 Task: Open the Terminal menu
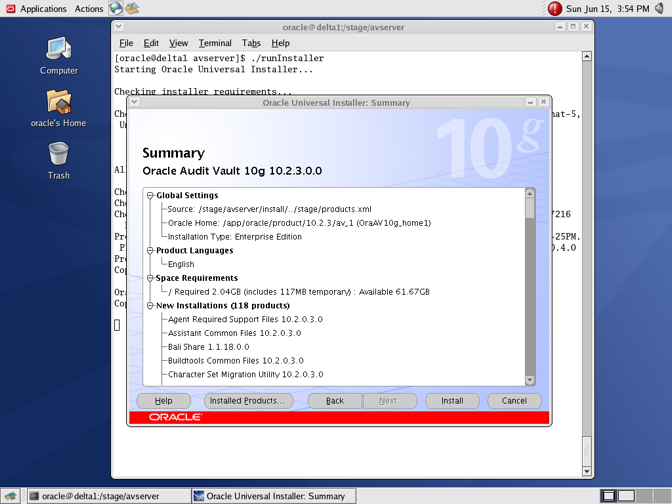point(215,43)
